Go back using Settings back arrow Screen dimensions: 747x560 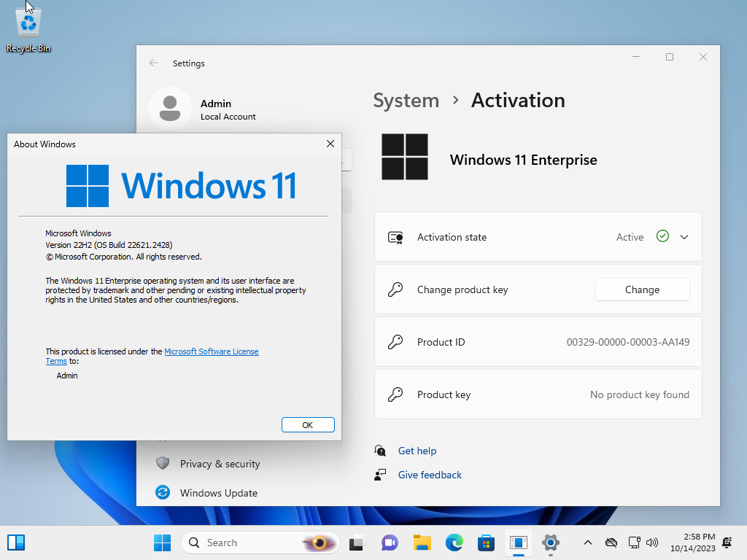153,63
